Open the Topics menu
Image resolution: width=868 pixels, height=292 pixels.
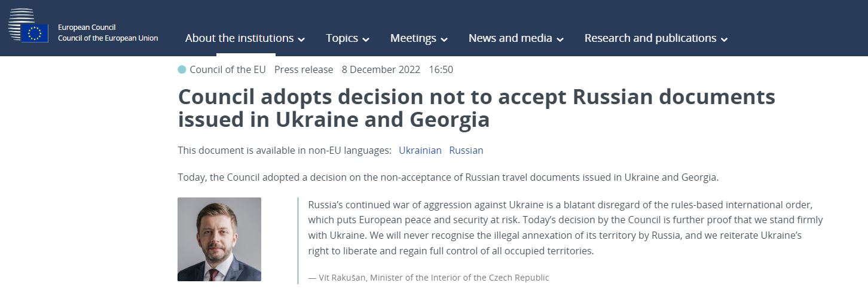348,38
